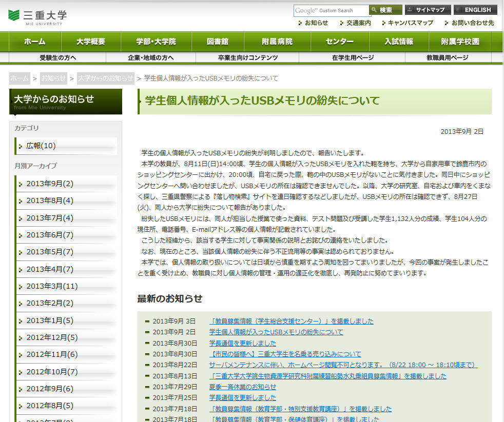Select 図書館 in the main navigation

(x=218, y=42)
